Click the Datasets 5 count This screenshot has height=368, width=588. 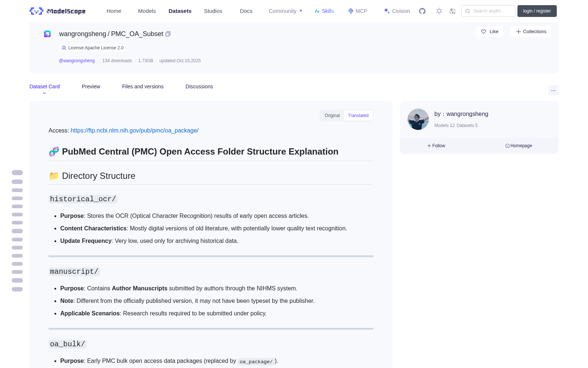click(x=467, y=125)
